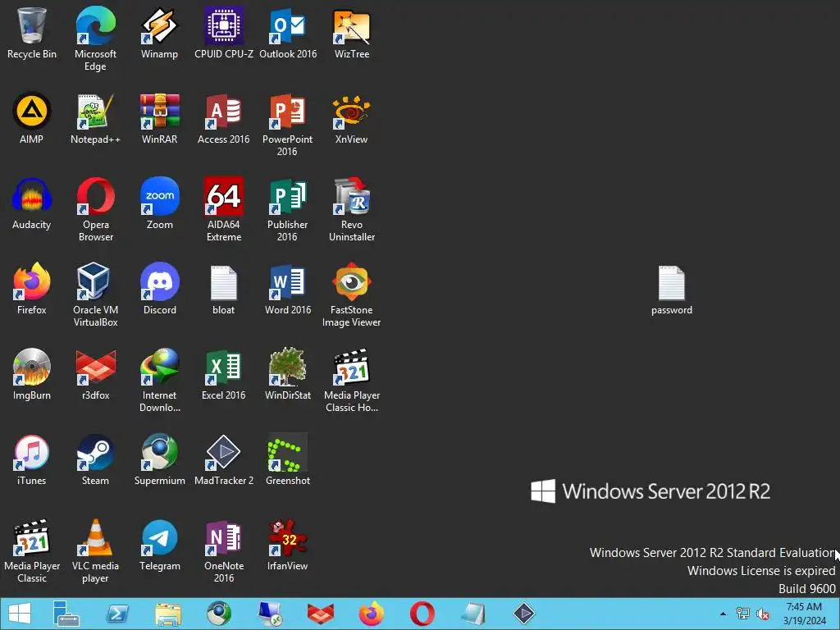Launch Opera from the taskbar
Image resolution: width=840 pixels, height=630 pixels.
422,614
